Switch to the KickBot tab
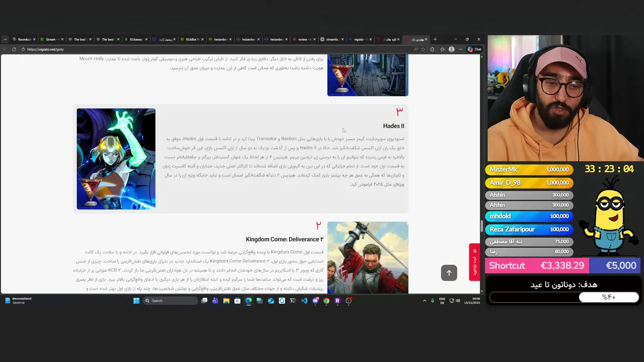This screenshot has height=362, width=644. click(x=191, y=39)
